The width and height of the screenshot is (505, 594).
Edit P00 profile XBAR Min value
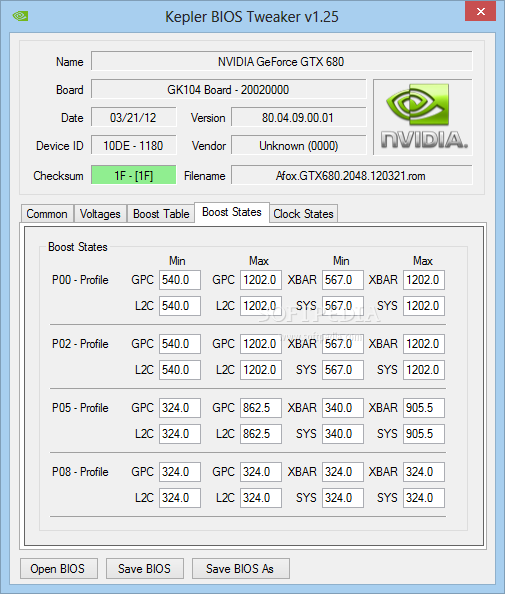pos(342,280)
